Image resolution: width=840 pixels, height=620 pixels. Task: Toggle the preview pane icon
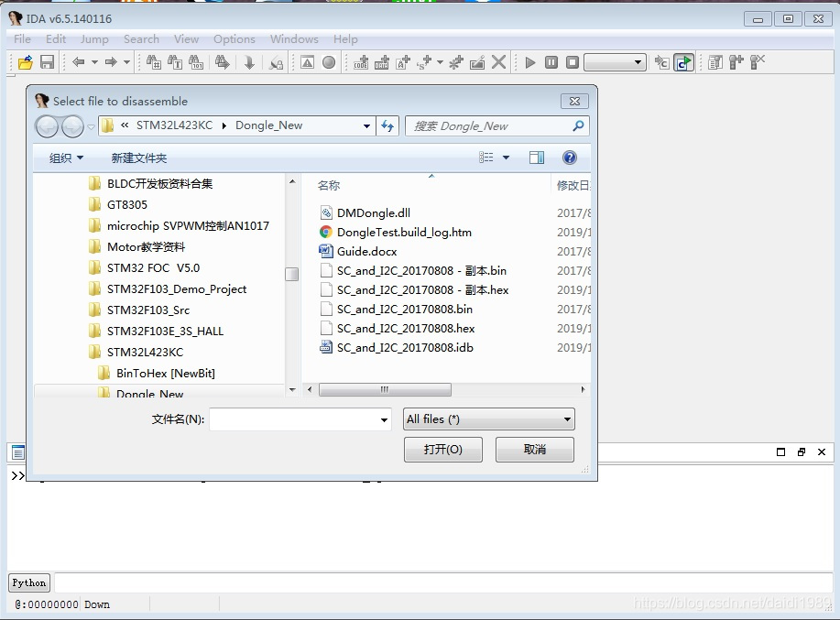(536, 158)
